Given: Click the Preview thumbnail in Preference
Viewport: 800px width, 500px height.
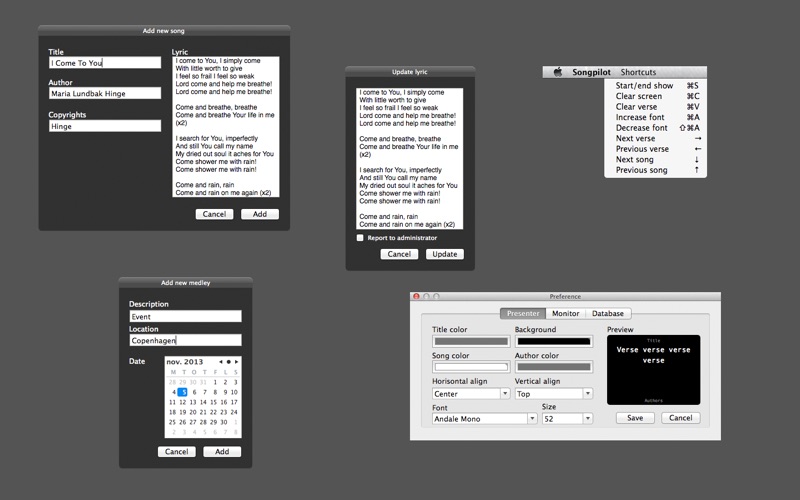Looking at the screenshot, I should (654, 370).
